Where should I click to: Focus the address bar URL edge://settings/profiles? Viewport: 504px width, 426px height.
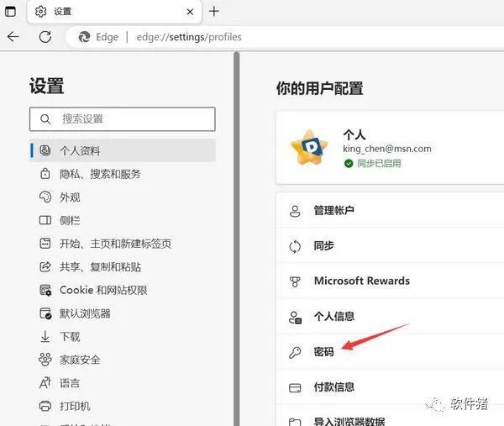[189, 37]
